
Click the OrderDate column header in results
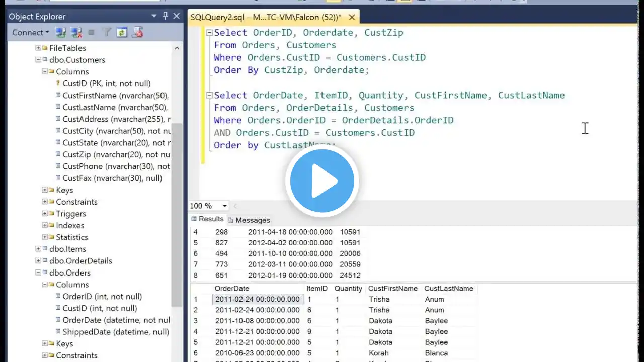click(258, 289)
